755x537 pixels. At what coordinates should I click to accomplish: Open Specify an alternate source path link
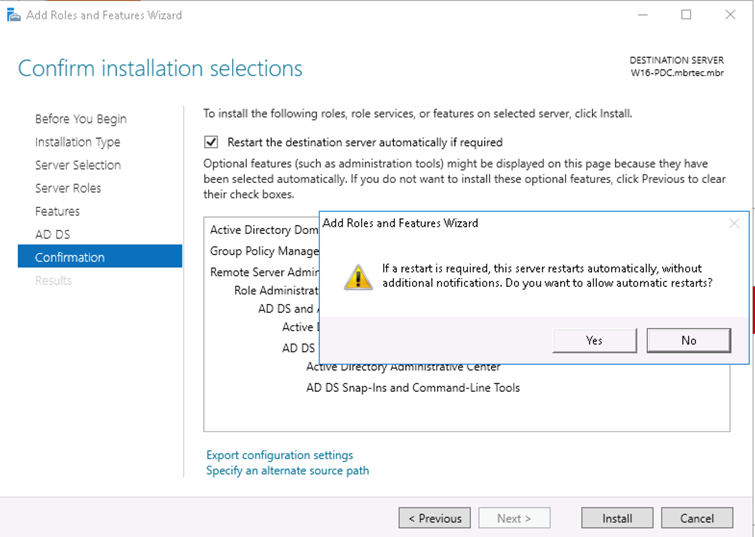(287, 471)
